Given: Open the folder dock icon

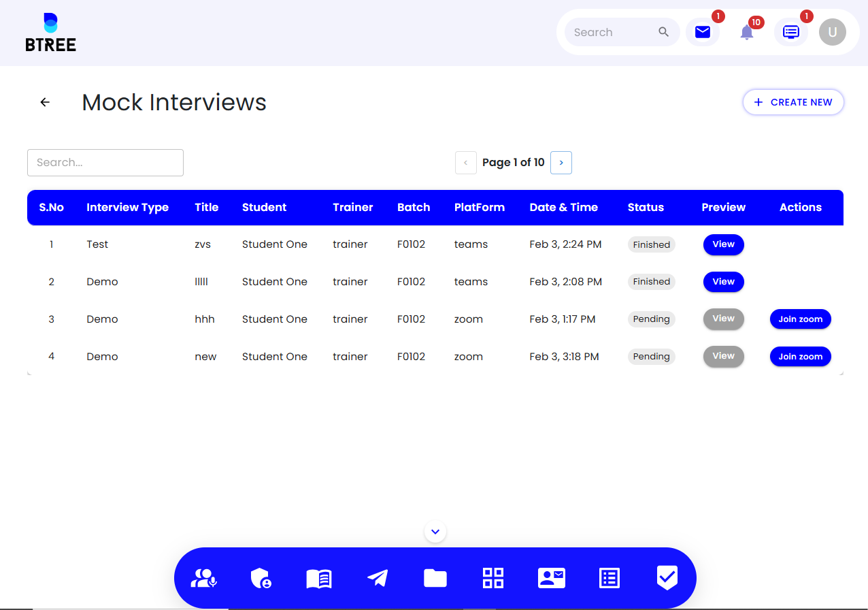Looking at the screenshot, I should [435, 579].
